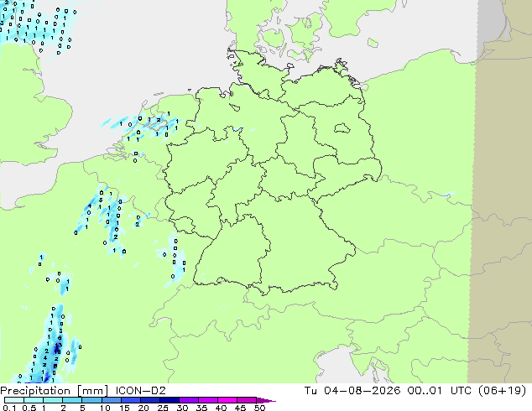Click the '50' legend scale label
Screen dimensions: 532x411
[x=259, y=408]
